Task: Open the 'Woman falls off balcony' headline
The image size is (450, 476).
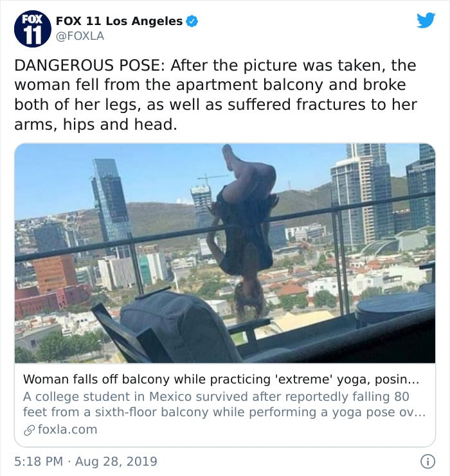Action: click(221, 379)
